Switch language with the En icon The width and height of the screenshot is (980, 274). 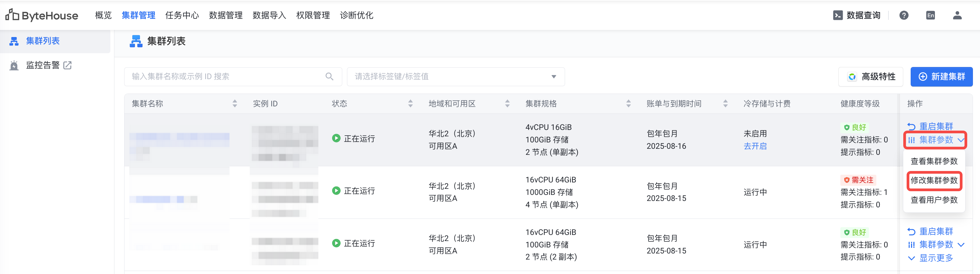point(930,15)
